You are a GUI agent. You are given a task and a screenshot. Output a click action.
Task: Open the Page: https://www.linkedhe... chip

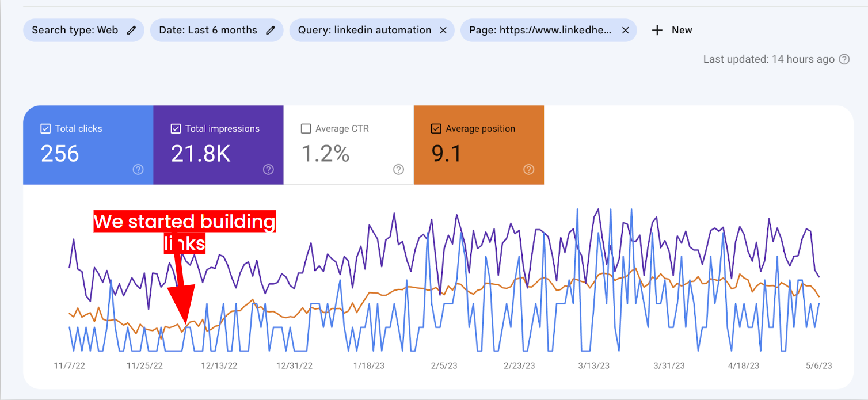tap(549, 31)
